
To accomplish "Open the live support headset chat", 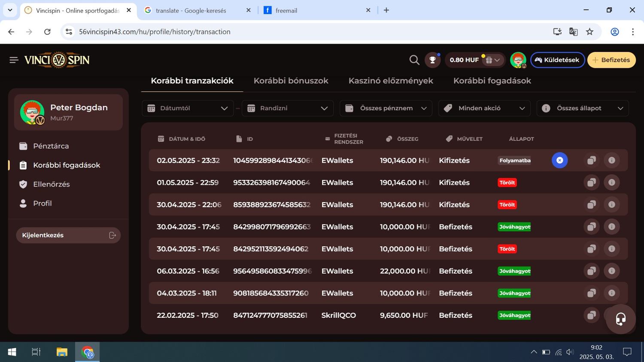I will [620, 319].
